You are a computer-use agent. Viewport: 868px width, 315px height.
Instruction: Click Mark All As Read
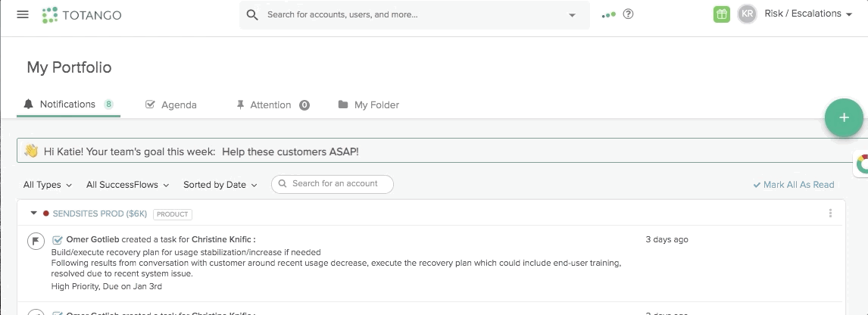click(793, 185)
